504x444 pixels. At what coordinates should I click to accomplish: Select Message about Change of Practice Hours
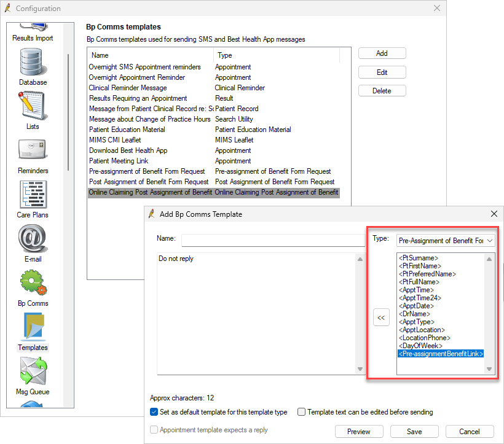click(x=214, y=119)
